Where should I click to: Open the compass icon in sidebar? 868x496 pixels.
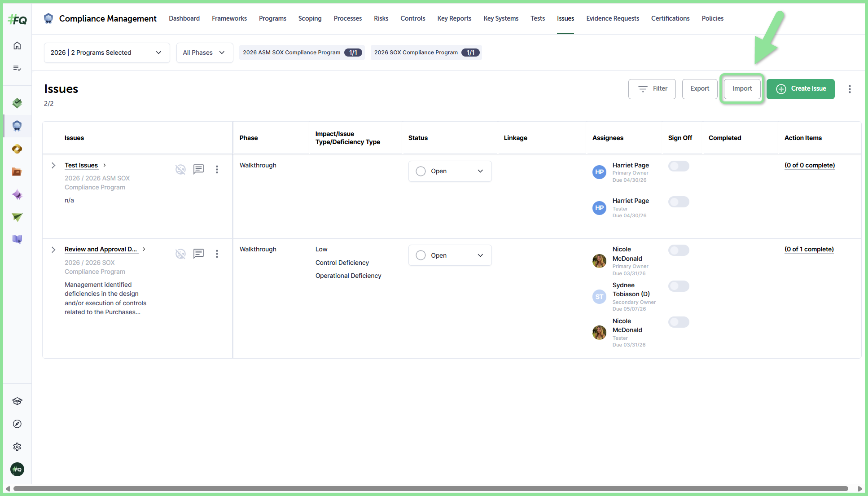(17, 424)
